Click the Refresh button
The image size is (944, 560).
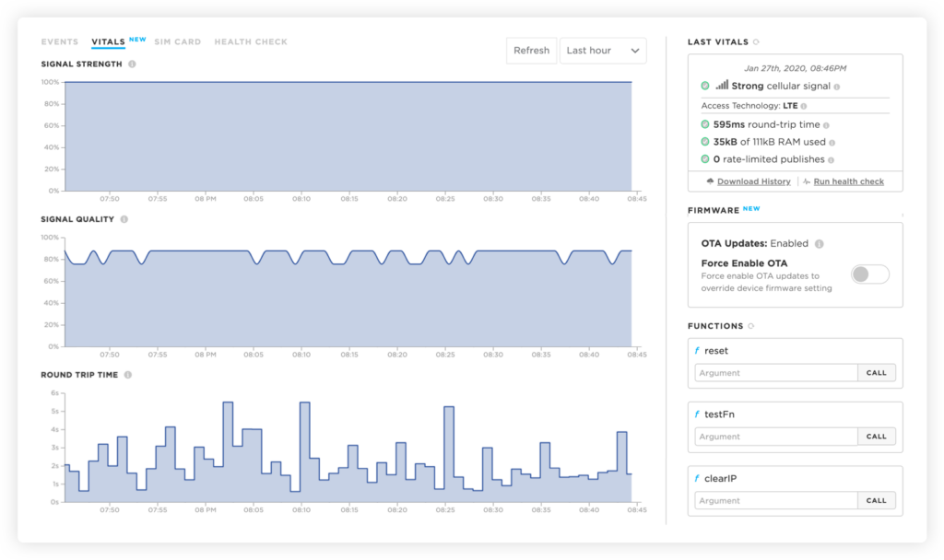click(x=531, y=51)
